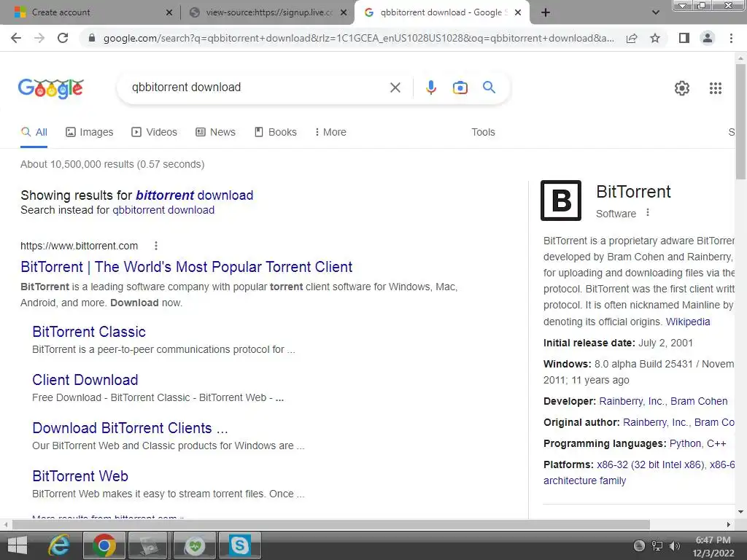
Task: Click the BitTorrent logo in knowledge panel
Action: click(x=561, y=201)
